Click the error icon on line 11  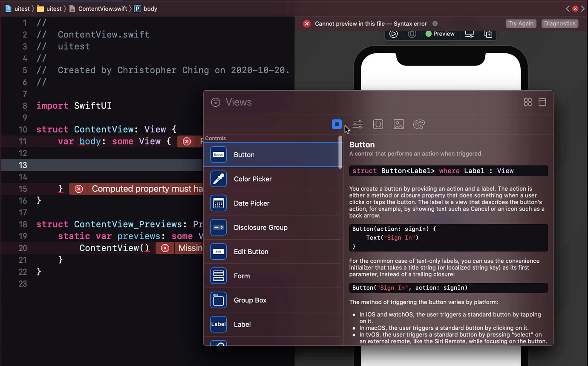(x=187, y=142)
